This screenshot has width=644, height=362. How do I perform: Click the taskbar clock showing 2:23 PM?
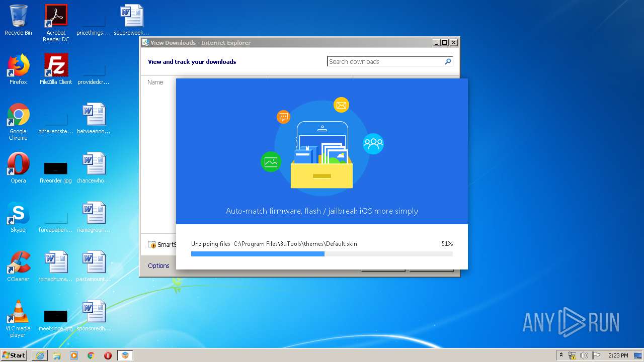pyautogui.click(x=618, y=355)
